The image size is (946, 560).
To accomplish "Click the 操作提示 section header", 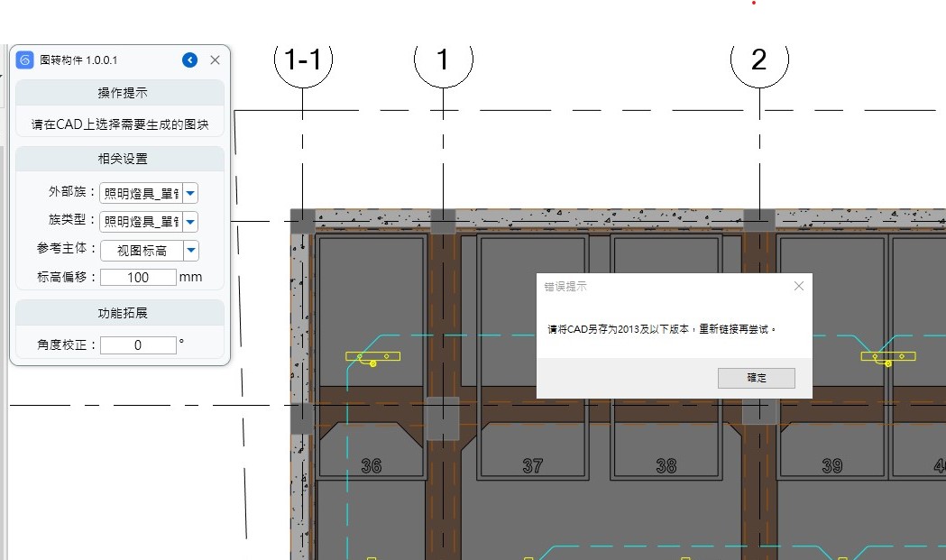I will click(x=121, y=93).
